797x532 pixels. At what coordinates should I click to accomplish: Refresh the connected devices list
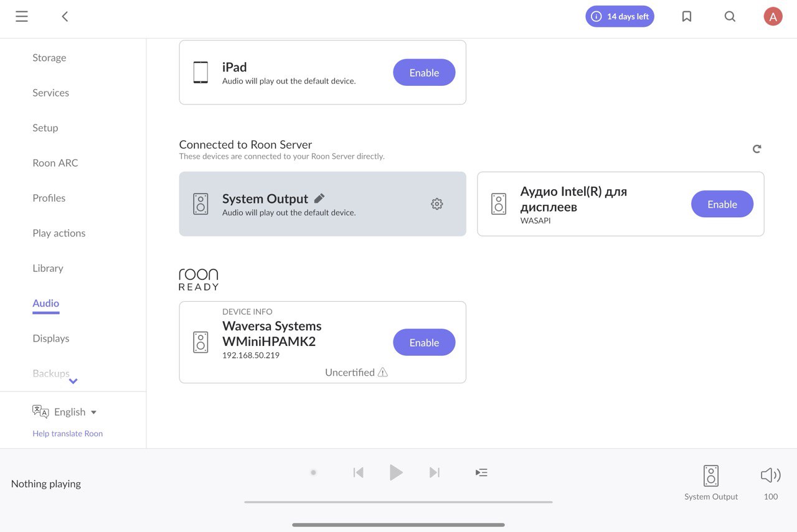(757, 149)
